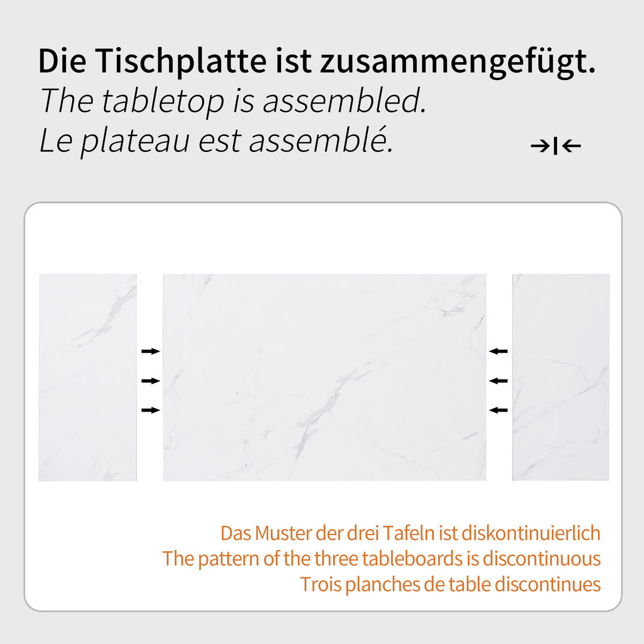644x644 pixels.
Task: Click the orange German note about Muster
Action: click(x=411, y=533)
